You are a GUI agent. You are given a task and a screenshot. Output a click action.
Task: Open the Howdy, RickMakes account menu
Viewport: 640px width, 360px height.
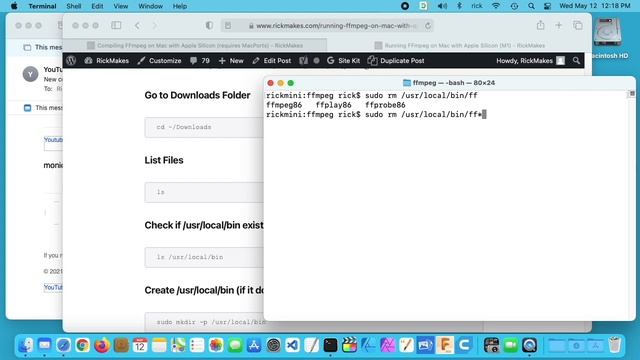pyautogui.click(x=530, y=60)
